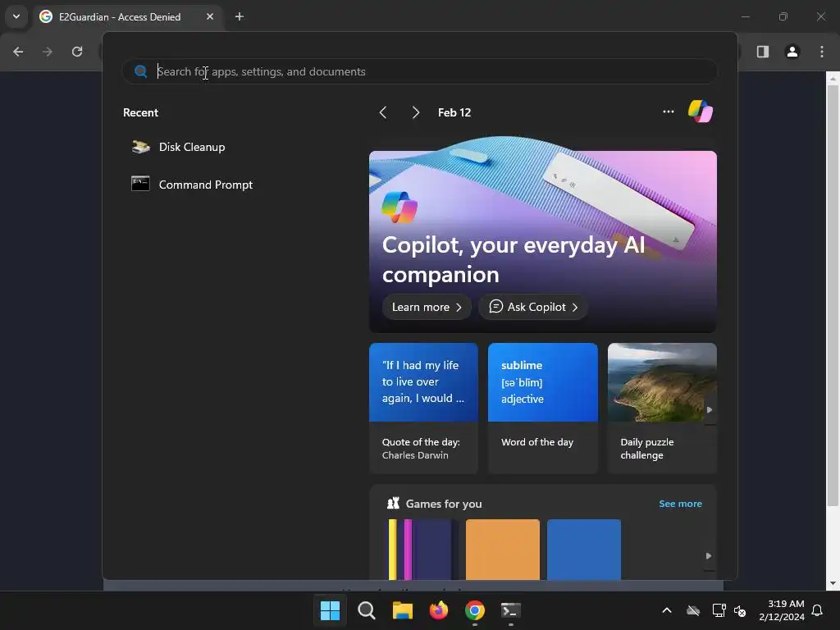The height and width of the screenshot is (630, 840).
Task: Toggle Chrome side panel icon
Action: (x=763, y=52)
